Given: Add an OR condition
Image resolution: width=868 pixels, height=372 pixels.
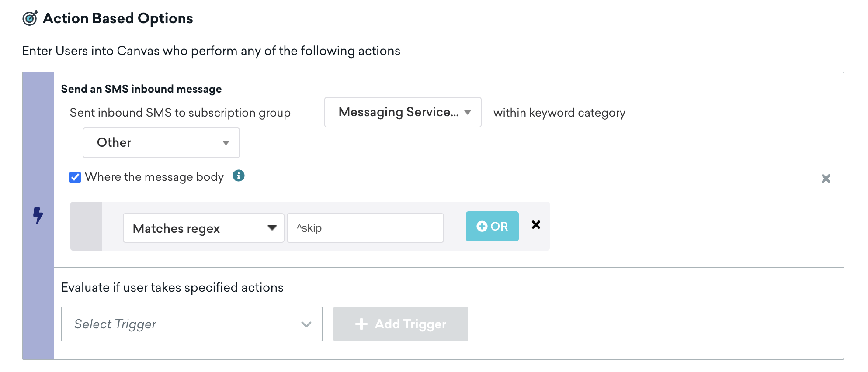Looking at the screenshot, I should (x=492, y=226).
